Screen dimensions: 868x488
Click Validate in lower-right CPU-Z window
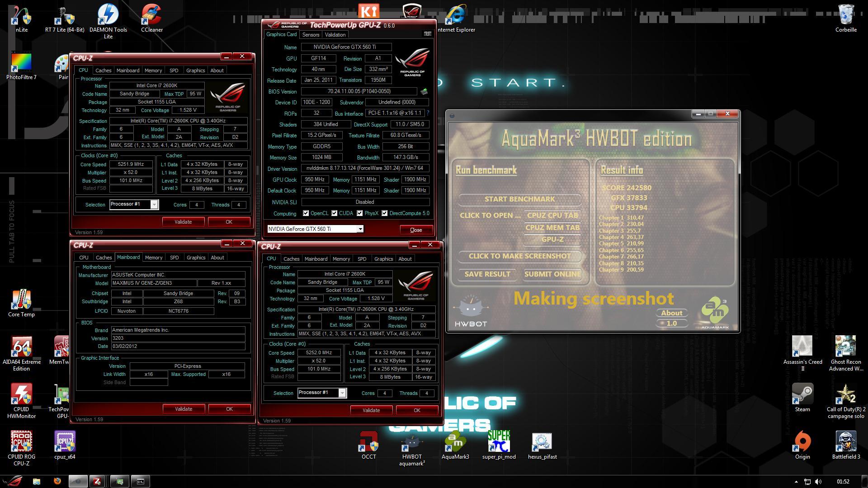[371, 410]
